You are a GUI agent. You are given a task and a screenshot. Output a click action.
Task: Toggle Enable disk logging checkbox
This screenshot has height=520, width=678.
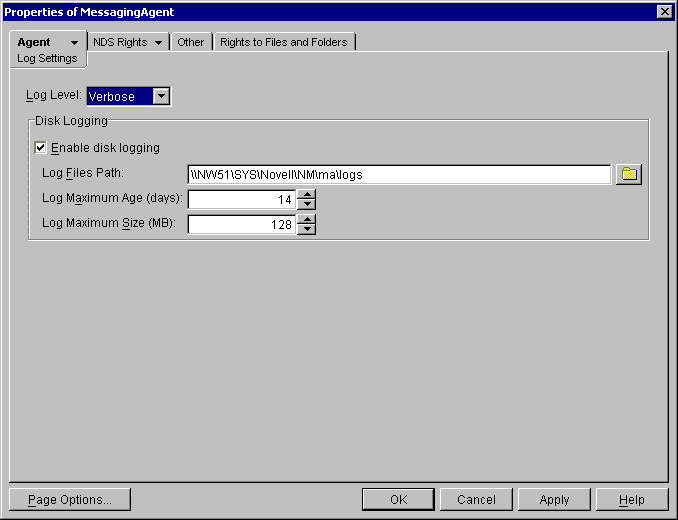pos(40,148)
